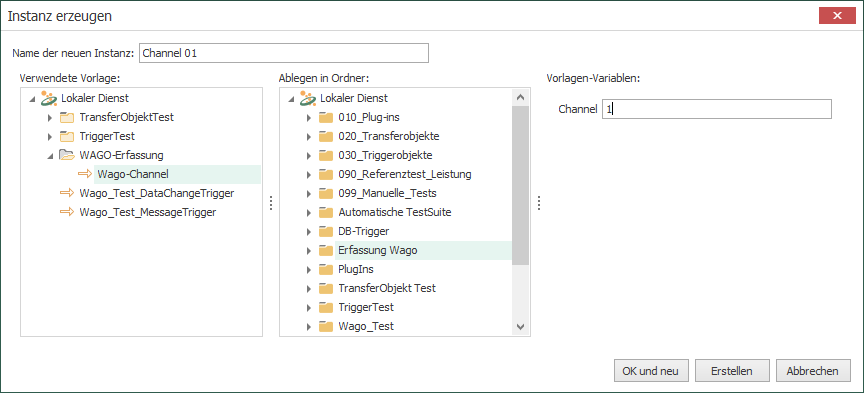864x393 pixels.
Task: Click the Erfassung Wago folder icon
Action: [326, 250]
